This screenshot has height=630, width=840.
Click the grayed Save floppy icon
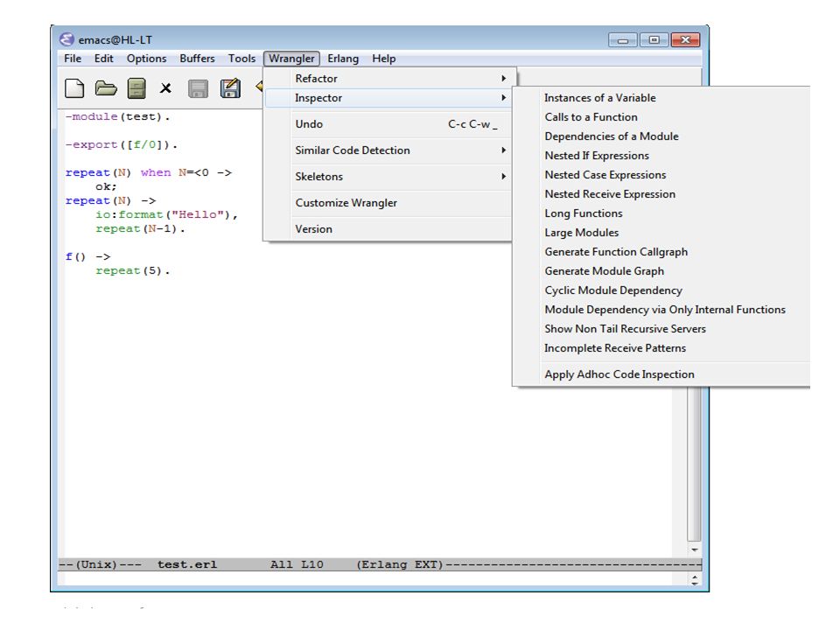click(199, 88)
